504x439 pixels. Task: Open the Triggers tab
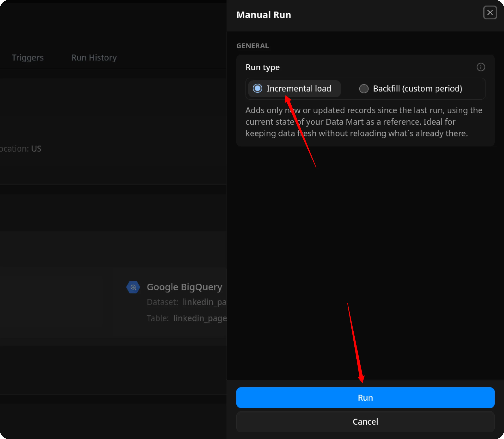(x=28, y=58)
